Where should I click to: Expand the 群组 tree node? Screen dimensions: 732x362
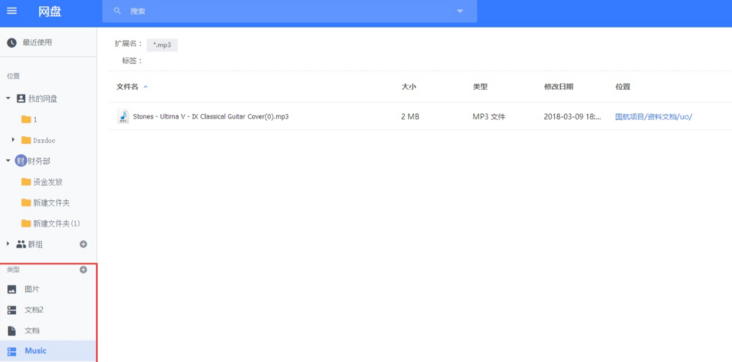(x=8, y=244)
